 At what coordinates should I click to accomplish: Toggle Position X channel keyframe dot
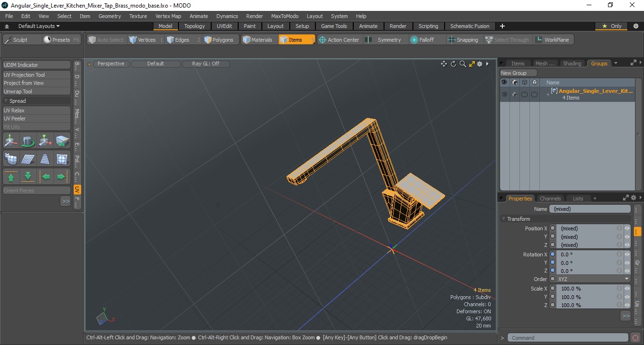coord(553,228)
